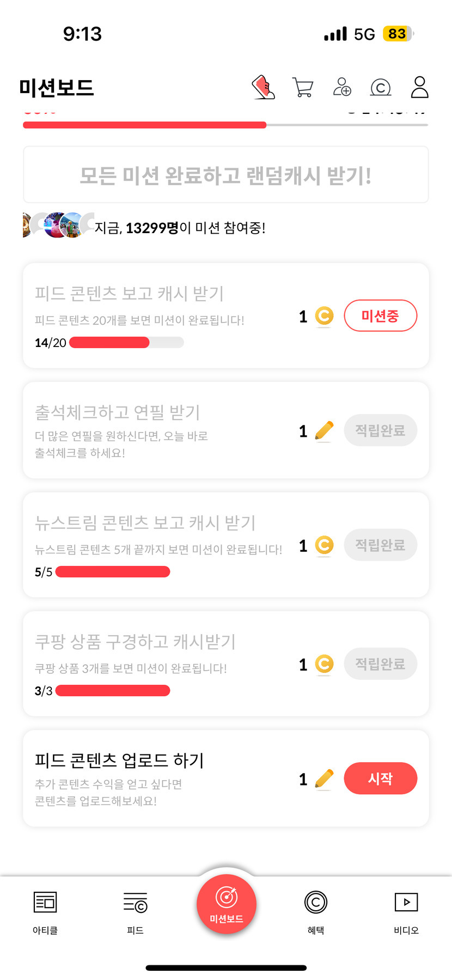Tap 모든 미션 완료하고 랜덤캐시 받기 banner
The height and width of the screenshot is (980, 452).
[x=225, y=175]
